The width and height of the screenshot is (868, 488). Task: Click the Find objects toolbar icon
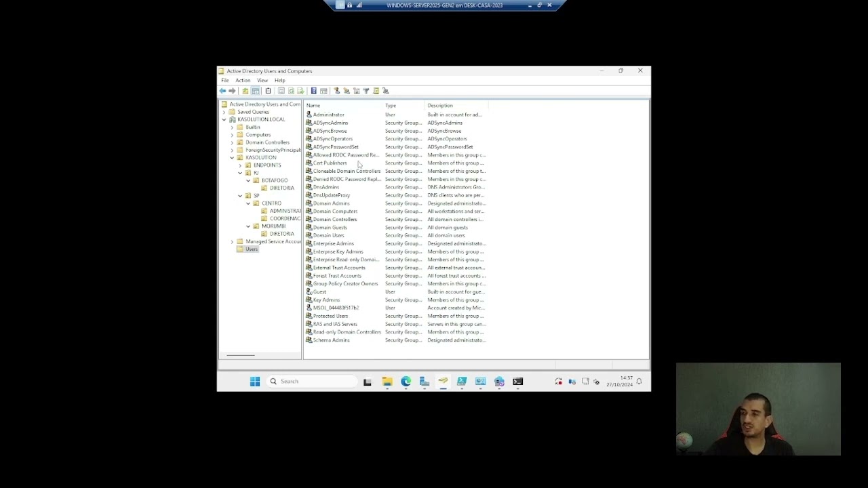coord(376,91)
